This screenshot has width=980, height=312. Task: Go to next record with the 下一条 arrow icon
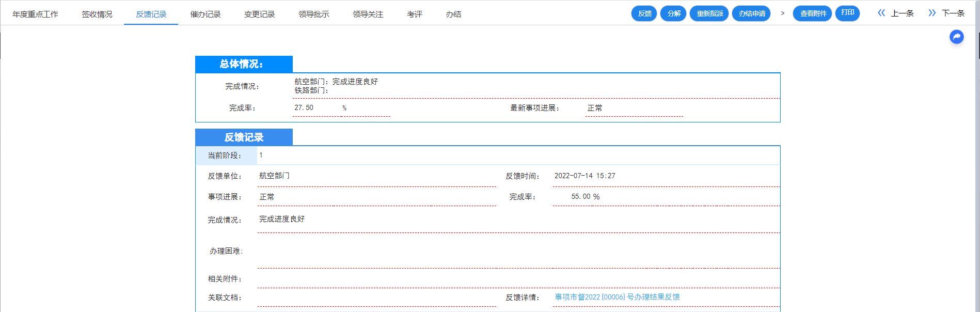pyautogui.click(x=932, y=13)
